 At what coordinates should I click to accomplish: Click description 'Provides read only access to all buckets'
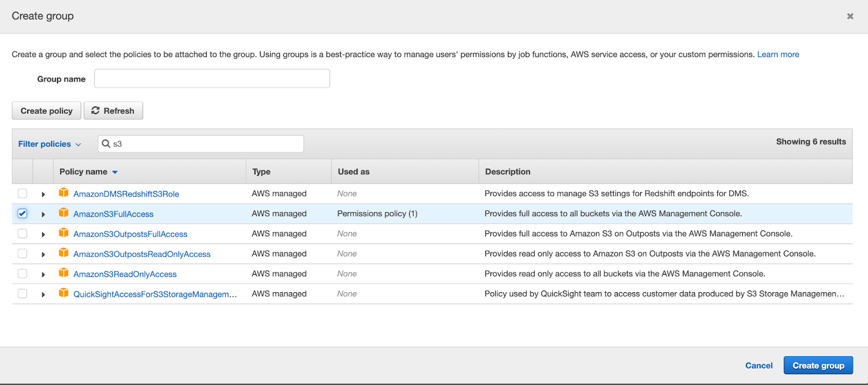tap(625, 274)
